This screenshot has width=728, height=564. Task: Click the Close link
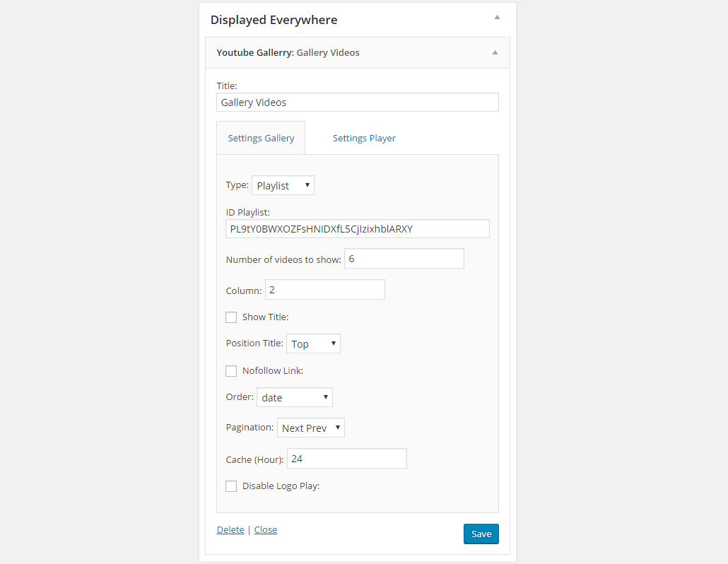click(266, 529)
